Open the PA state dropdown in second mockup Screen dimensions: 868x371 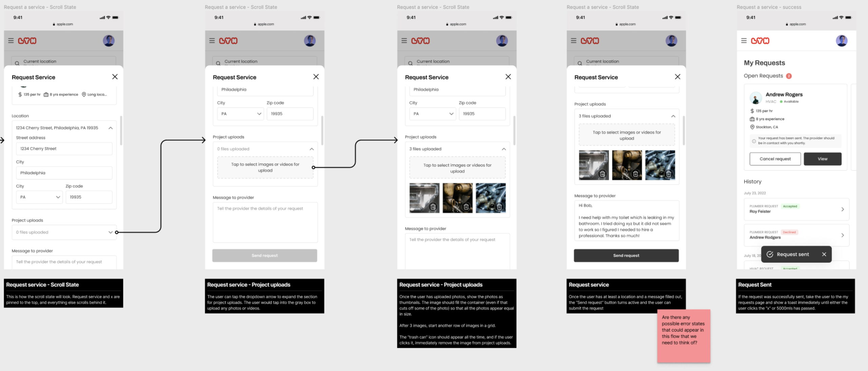(240, 114)
